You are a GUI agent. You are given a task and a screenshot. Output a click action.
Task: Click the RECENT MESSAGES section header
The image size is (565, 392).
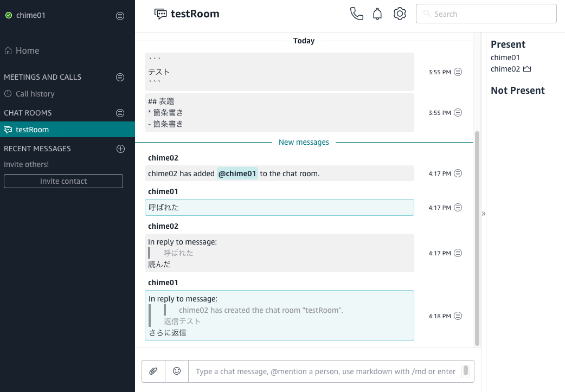coord(37,149)
